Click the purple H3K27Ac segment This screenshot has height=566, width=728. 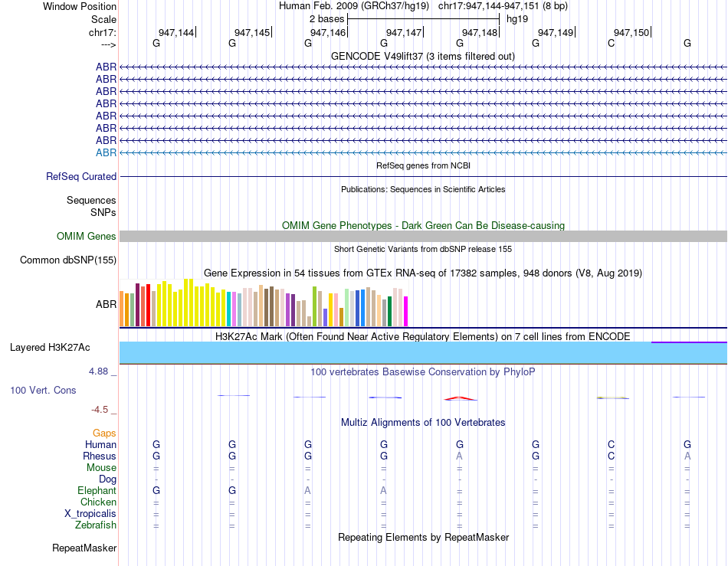pos(689,342)
